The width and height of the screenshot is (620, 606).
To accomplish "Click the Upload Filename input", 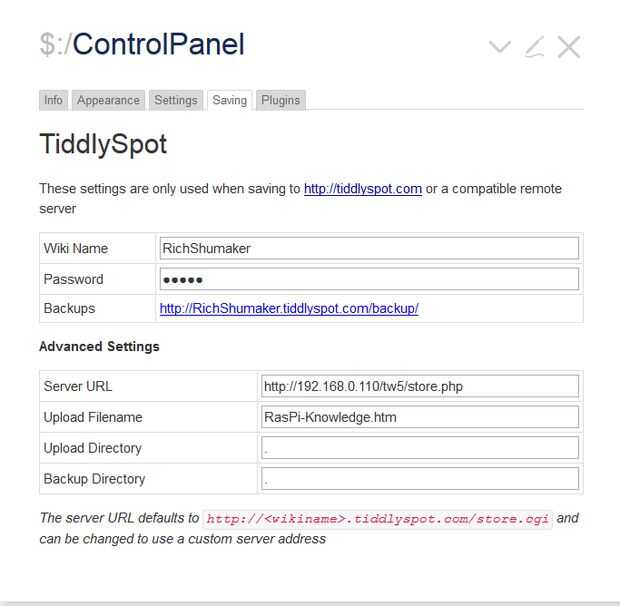I will pos(420,417).
